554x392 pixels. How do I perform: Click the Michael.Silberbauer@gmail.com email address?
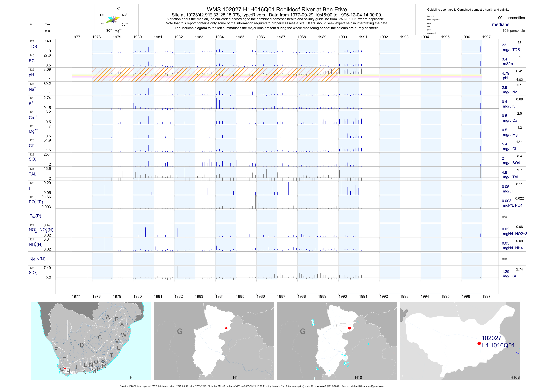(x=367, y=386)
